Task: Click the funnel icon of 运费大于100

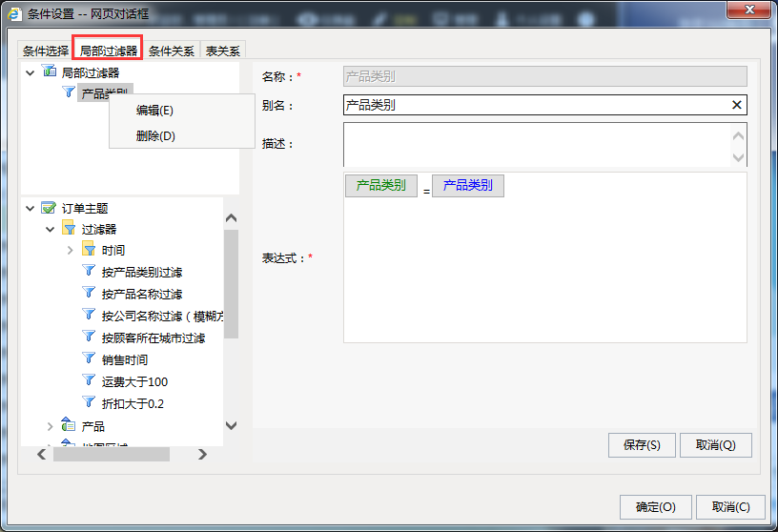Action: 89,380
